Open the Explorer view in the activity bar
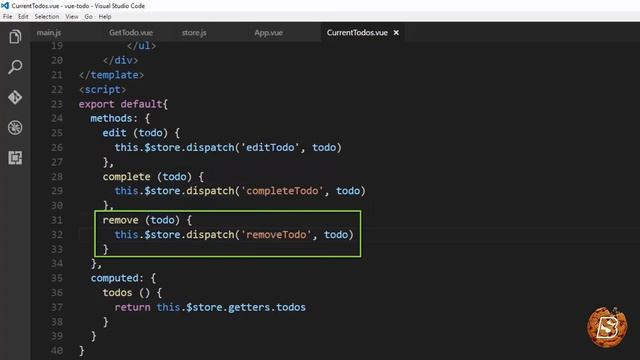 (15, 37)
